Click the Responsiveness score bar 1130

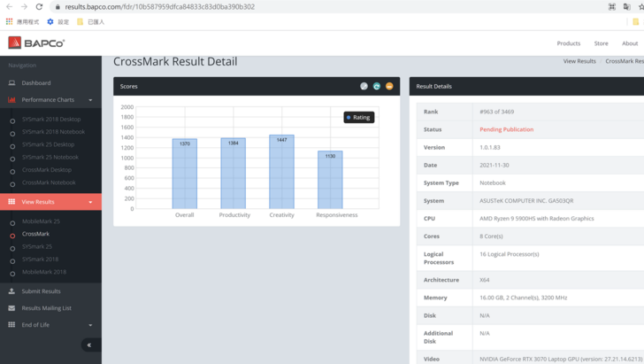click(x=330, y=180)
